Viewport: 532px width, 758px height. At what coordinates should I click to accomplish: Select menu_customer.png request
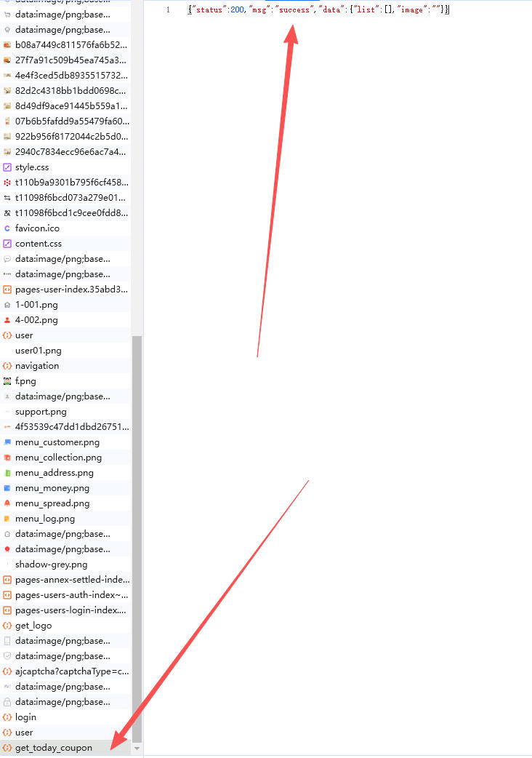coord(65,442)
